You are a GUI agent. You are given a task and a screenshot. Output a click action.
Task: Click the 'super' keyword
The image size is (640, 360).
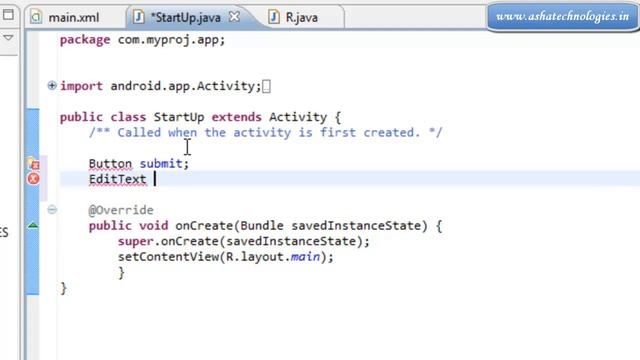coord(136,241)
